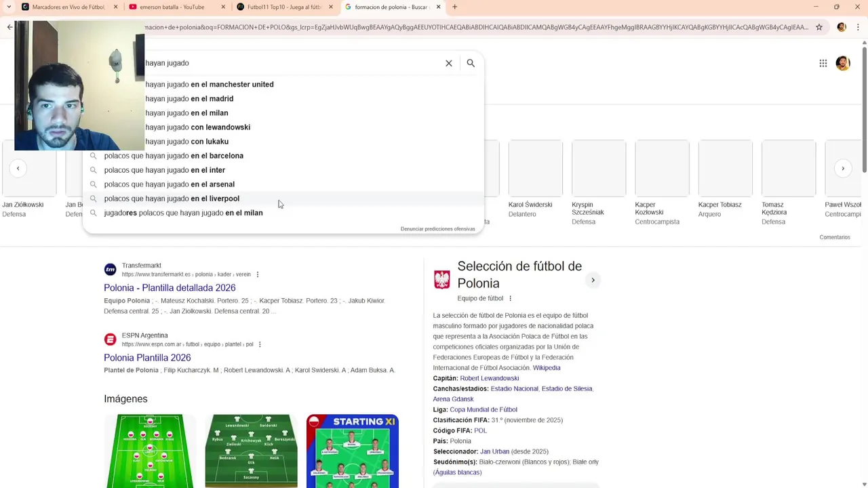Viewport: 868px width, 488px height.
Task: Expand the Selección de fútbol de Polonia panel arrow
Action: (593, 280)
